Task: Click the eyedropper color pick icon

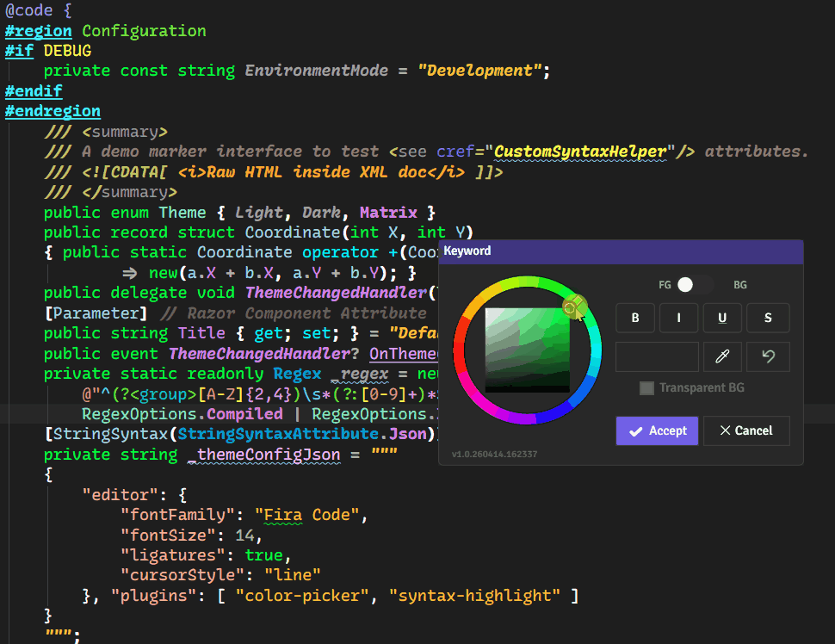Action: (722, 356)
